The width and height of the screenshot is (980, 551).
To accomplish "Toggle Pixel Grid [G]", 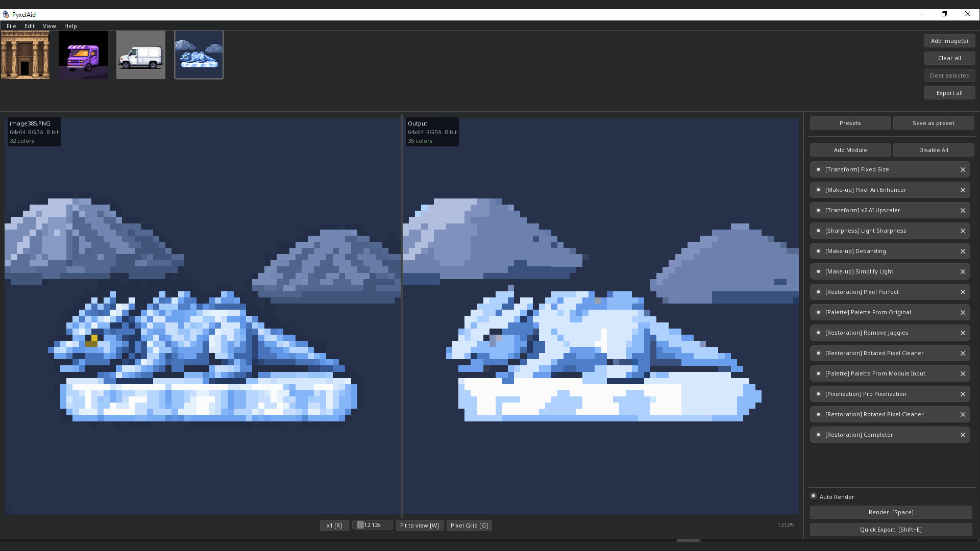I will point(469,525).
